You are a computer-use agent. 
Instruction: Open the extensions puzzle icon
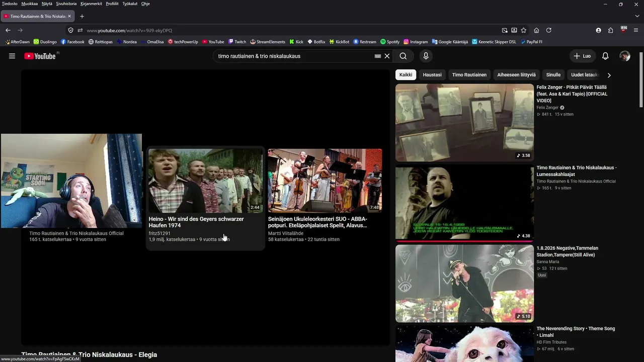pyautogui.click(x=611, y=30)
